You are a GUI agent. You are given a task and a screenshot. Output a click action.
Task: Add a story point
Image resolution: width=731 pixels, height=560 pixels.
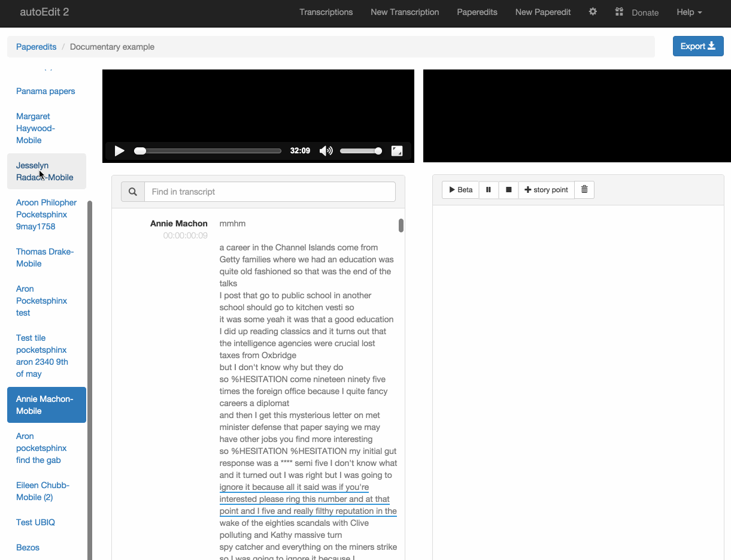[x=546, y=190]
